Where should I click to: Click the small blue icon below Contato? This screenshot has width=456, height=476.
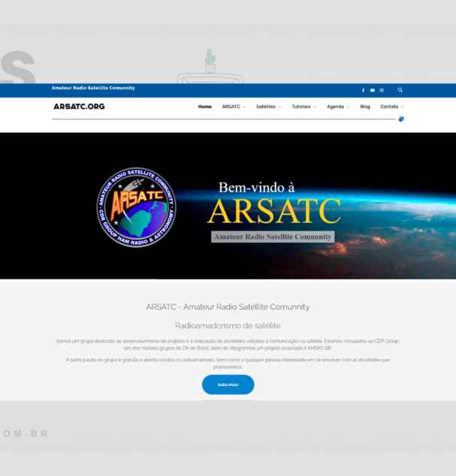click(401, 119)
